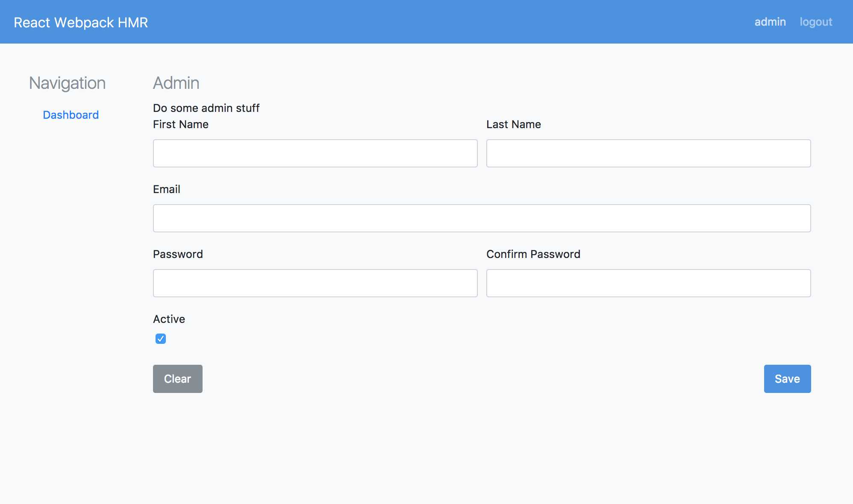
Task: Open the Dashboard navigation link
Action: [x=71, y=115]
